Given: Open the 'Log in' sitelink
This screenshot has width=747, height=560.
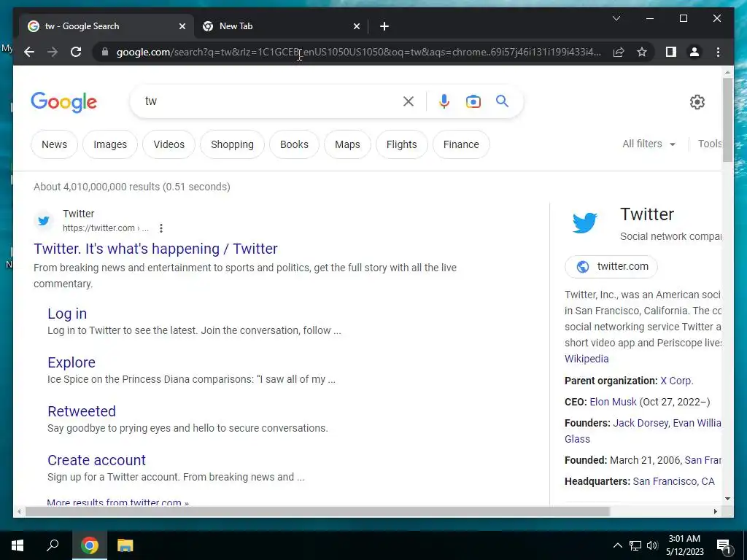Looking at the screenshot, I should point(67,314).
